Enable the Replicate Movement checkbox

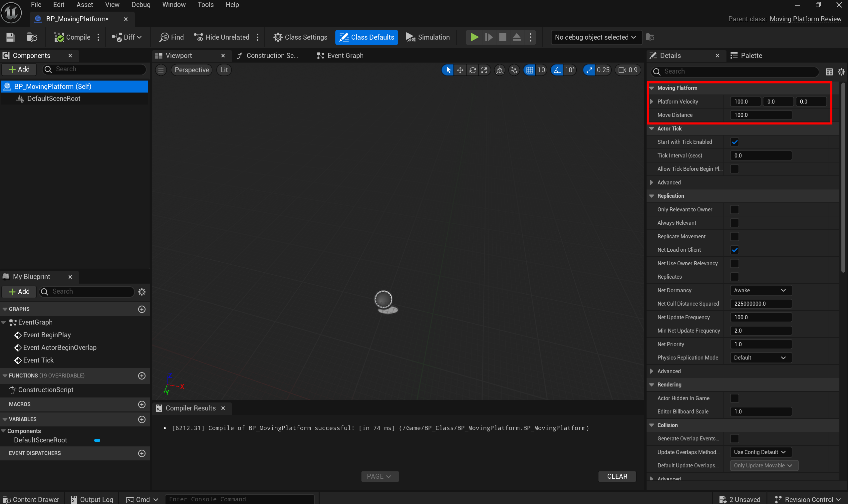pos(734,236)
